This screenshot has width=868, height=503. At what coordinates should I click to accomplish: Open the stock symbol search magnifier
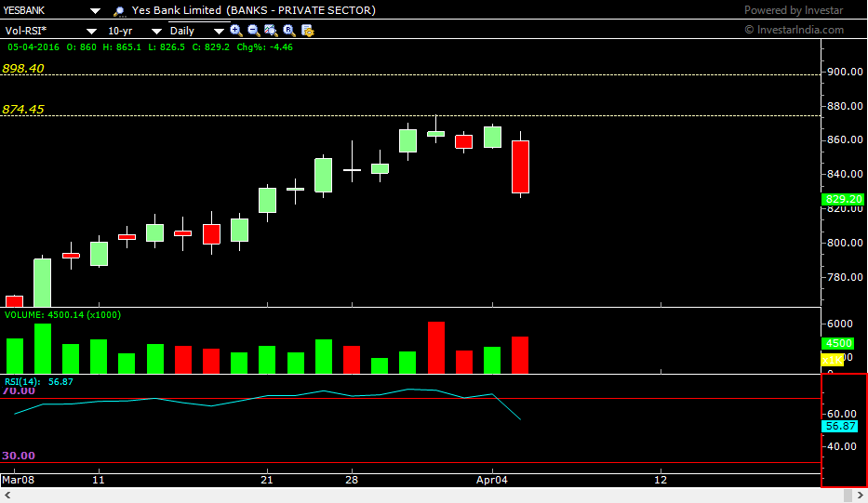119,11
